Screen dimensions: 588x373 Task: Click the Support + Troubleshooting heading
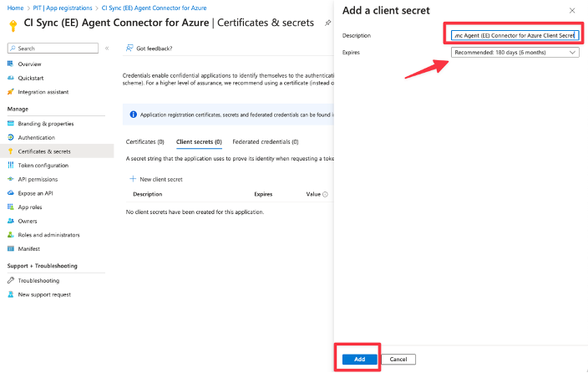coord(42,266)
